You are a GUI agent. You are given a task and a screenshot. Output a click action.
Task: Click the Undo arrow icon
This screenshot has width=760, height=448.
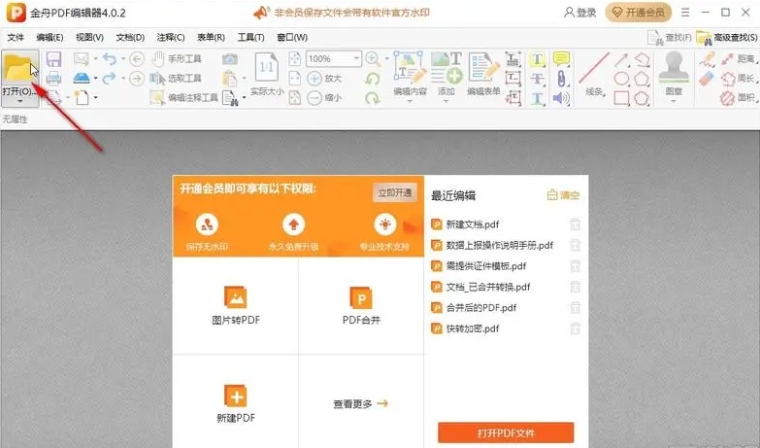coord(110,59)
